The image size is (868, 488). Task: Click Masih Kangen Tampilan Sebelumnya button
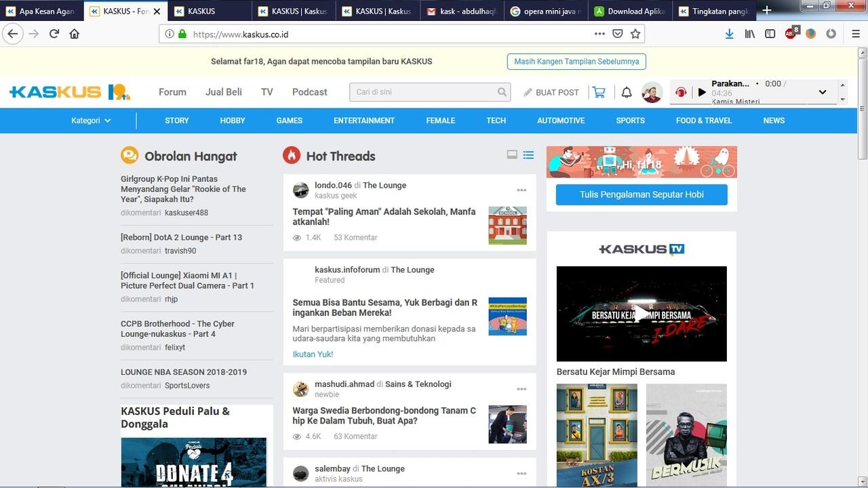[x=576, y=61]
